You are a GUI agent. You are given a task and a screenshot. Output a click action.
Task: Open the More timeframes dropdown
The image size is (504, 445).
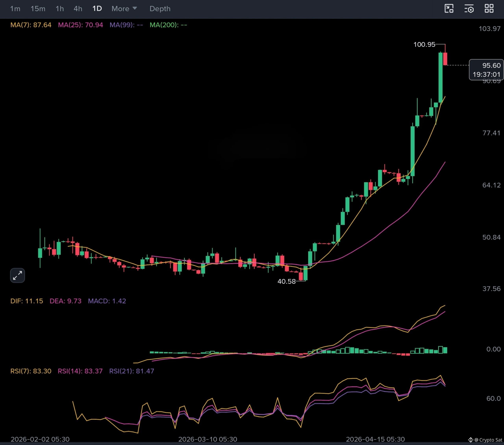[x=124, y=9]
